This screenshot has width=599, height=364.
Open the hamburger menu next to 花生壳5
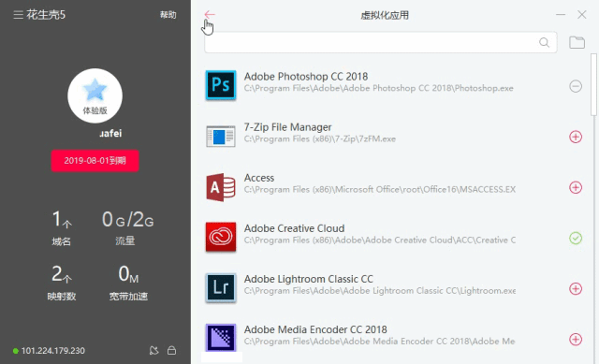tap(18, 15)
